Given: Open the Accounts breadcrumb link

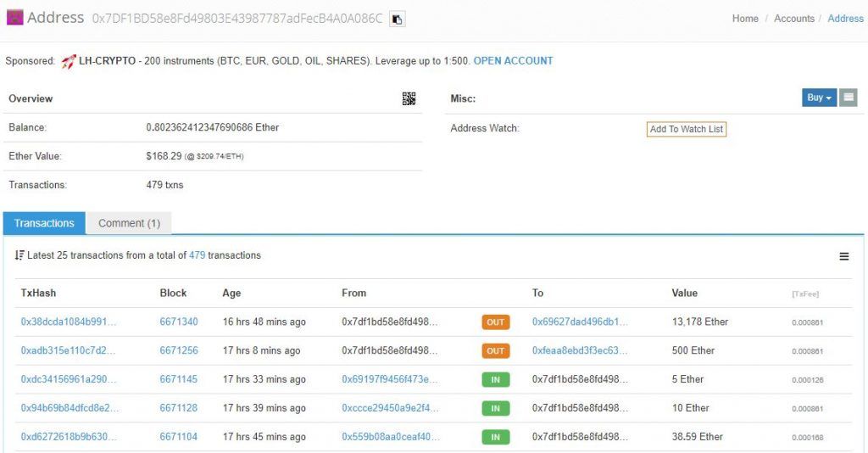Looking at the screenshot, I should coord(793,19).
